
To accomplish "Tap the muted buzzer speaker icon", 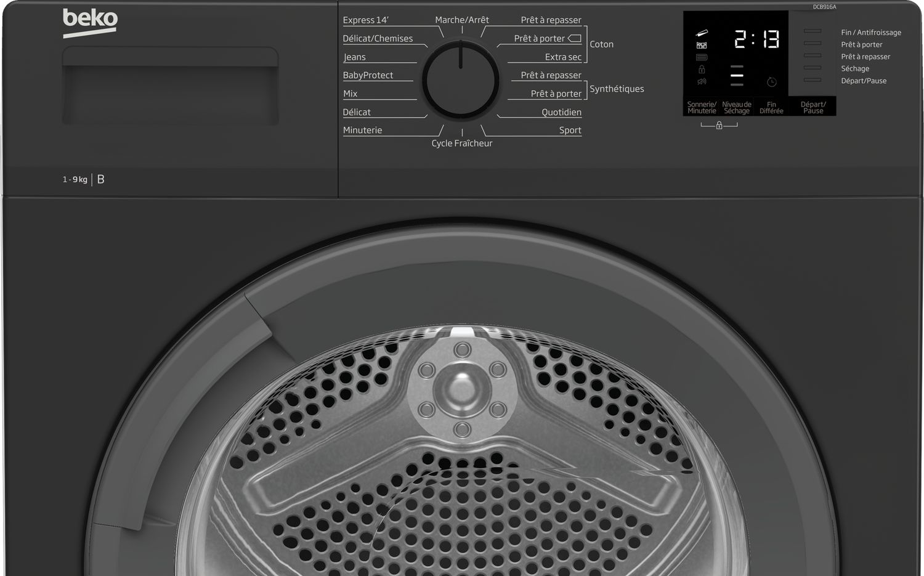I will coord(702,81).
